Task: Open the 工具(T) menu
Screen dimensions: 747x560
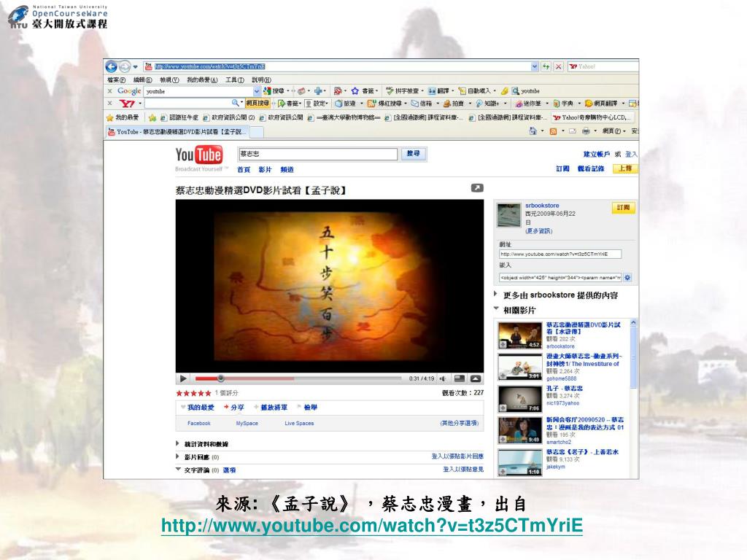Action: tap(235, 80)
